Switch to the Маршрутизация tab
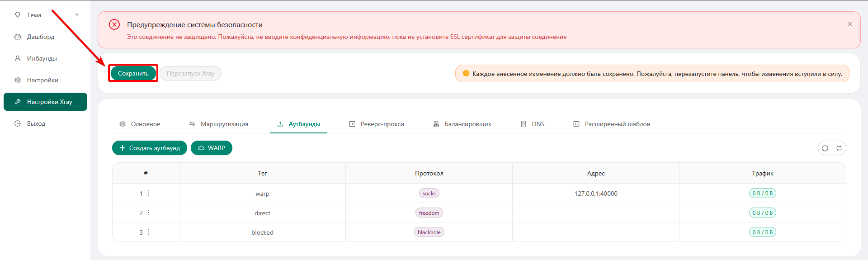The height and width of the screenshot is (260, 868). click(219, 124)
